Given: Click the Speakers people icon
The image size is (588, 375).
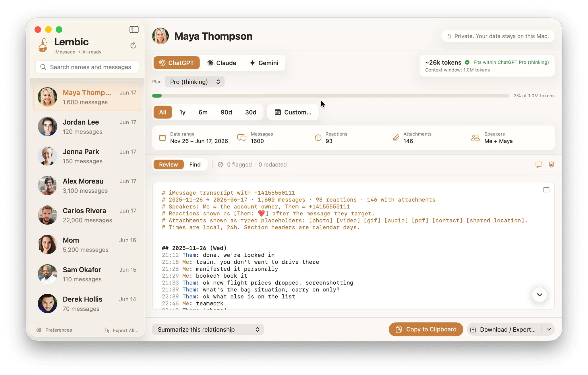Looking at the screenshot, I should (475, 138).
